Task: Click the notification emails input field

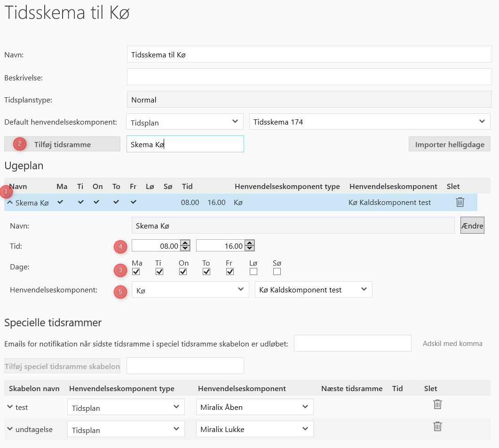Action: [352, 343]
